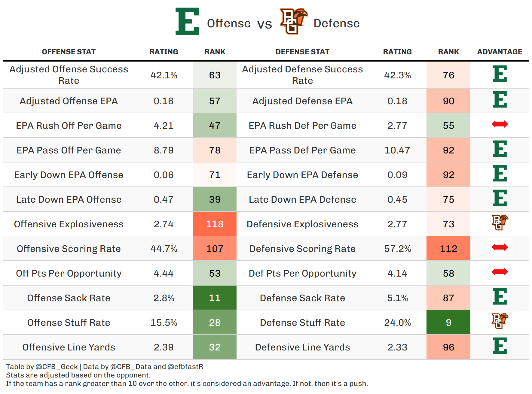Screen dimensions: 532x394
Task: Click the DEFENSE STAT column header
Action: (x=302, y=52)
